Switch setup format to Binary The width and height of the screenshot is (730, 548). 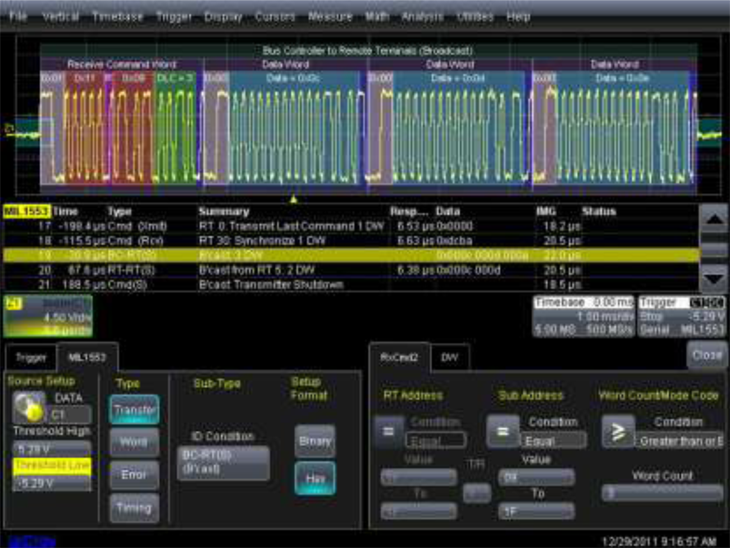(x=315, y=441)
